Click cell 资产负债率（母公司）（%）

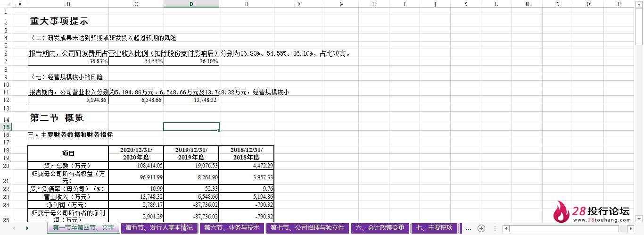(x=68, y=189)
